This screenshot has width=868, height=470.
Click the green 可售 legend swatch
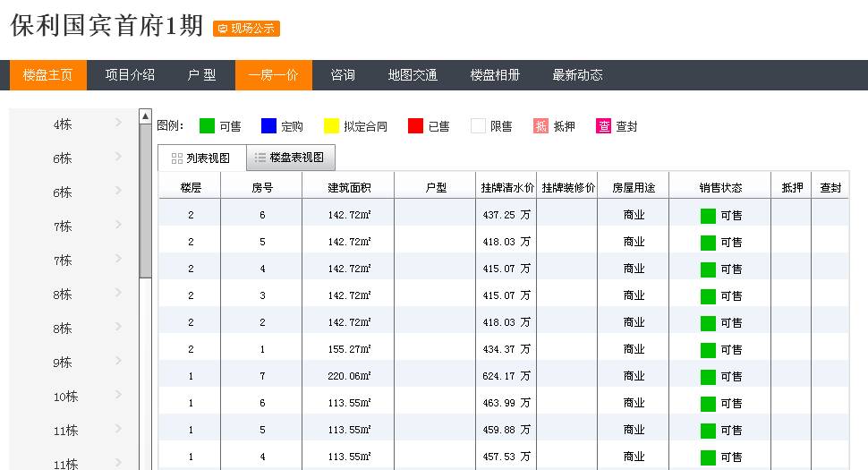click(207, 126)
